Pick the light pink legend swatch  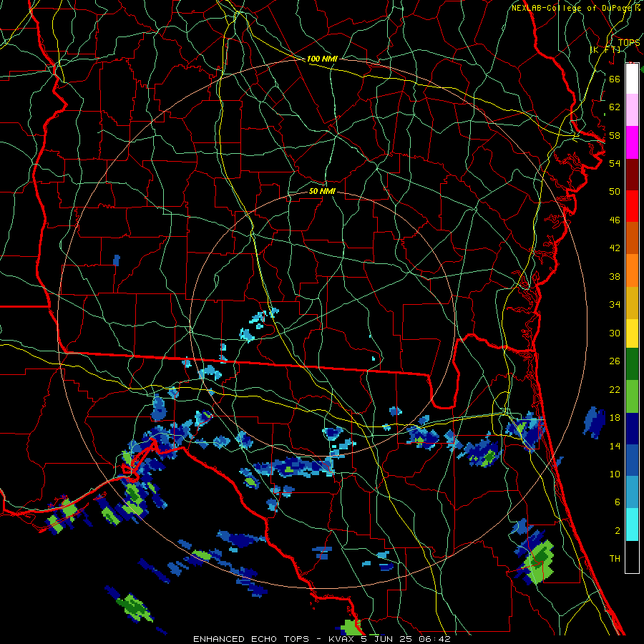pos(632,110)
